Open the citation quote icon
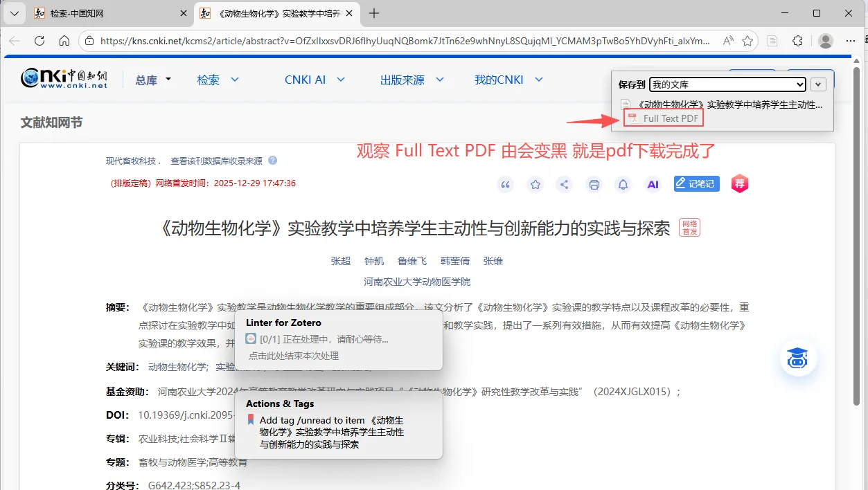This screenshot has height=490, width=868. pos(505,183)
